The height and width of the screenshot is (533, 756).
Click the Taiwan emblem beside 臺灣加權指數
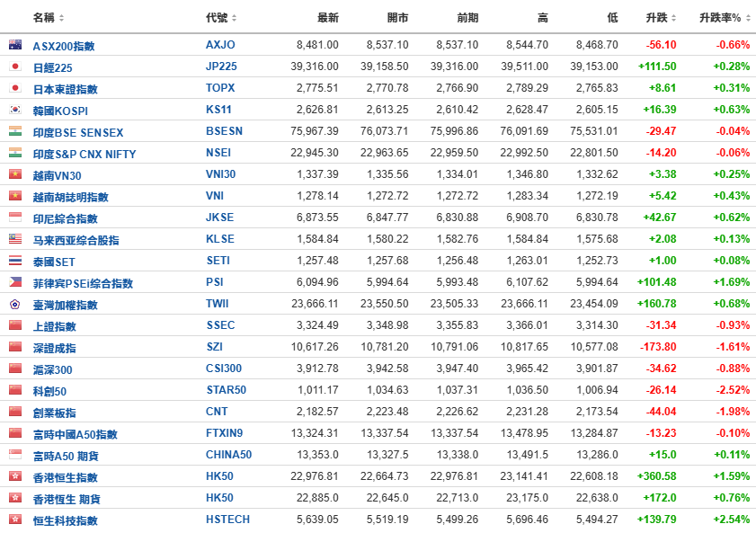tap(15, 304)
